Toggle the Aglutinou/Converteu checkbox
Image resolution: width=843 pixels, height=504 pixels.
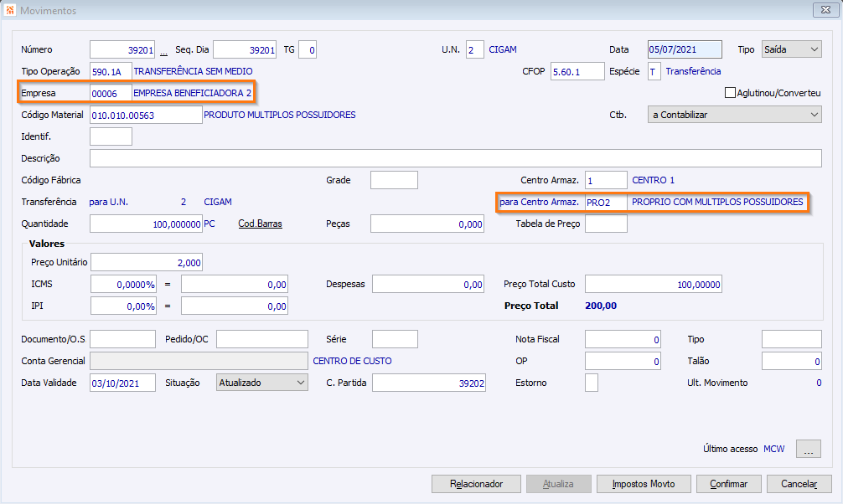[x=730, y=93]
